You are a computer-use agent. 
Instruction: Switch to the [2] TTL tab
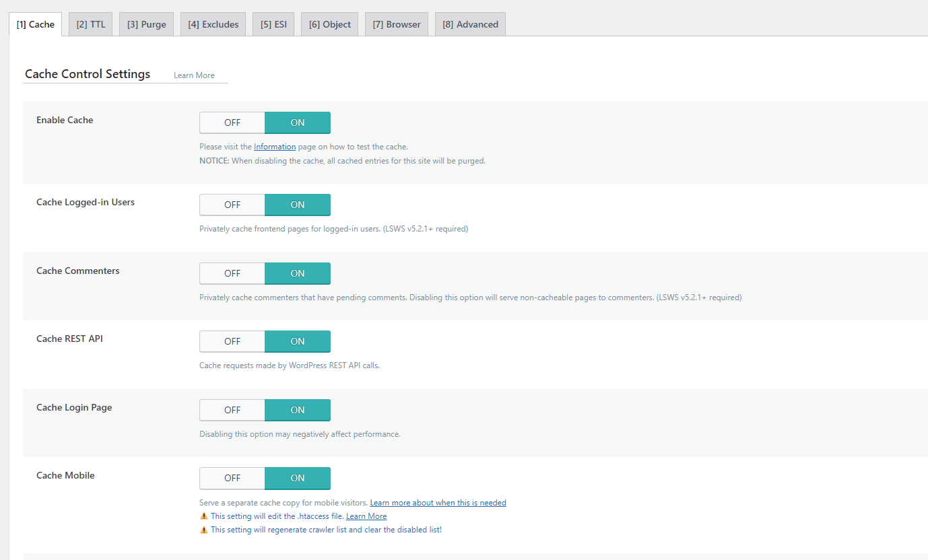tap(90, 24)
